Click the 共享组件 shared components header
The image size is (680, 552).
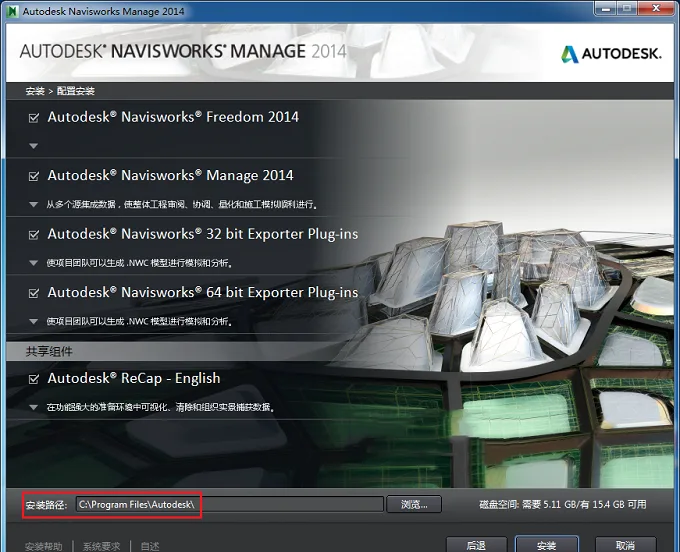[49, 352]
